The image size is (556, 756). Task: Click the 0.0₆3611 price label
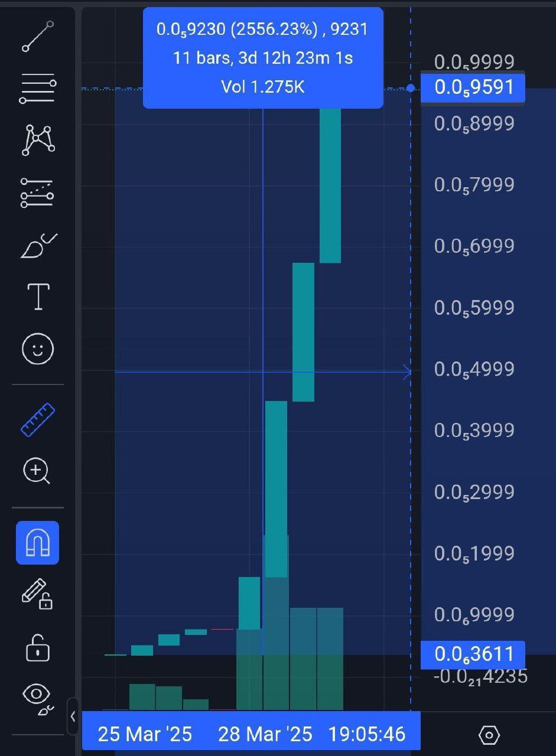[473, 654]
